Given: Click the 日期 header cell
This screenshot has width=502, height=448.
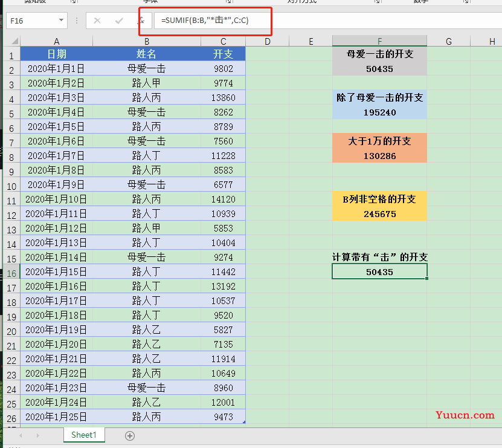Looking at the screenshot, I should (56, 54).
